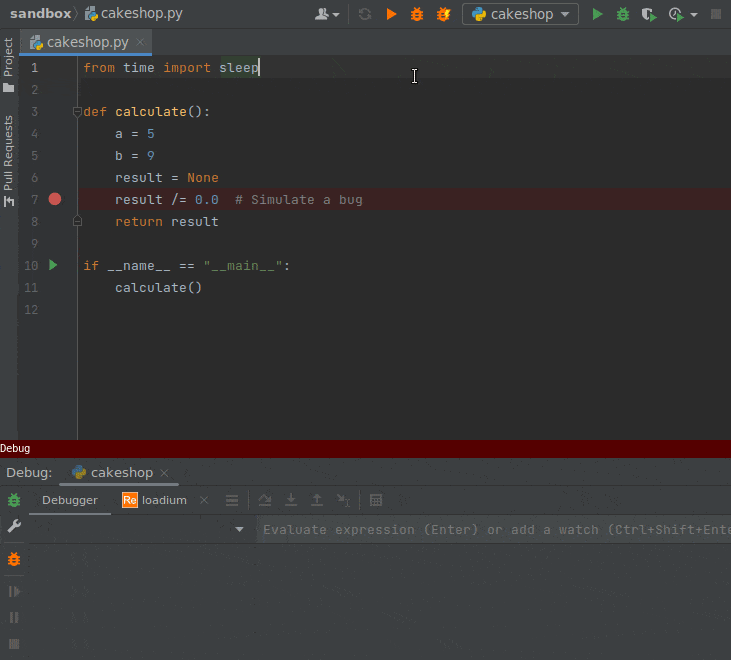Click the Evaluate expression input field
The height and width of the screenshot is (660, 731).
(490, 530)
